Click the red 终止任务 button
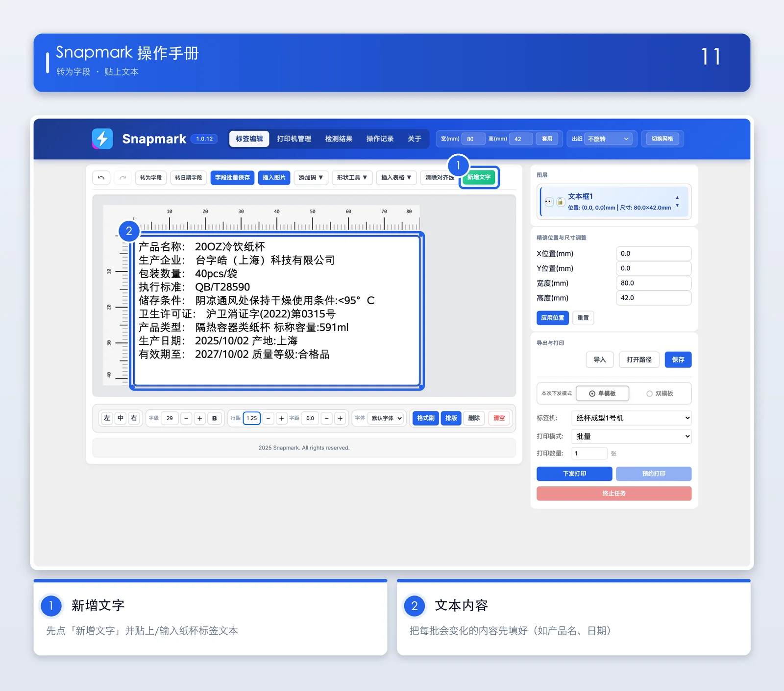This screenshot has width=784, height=691. (614, 493)
